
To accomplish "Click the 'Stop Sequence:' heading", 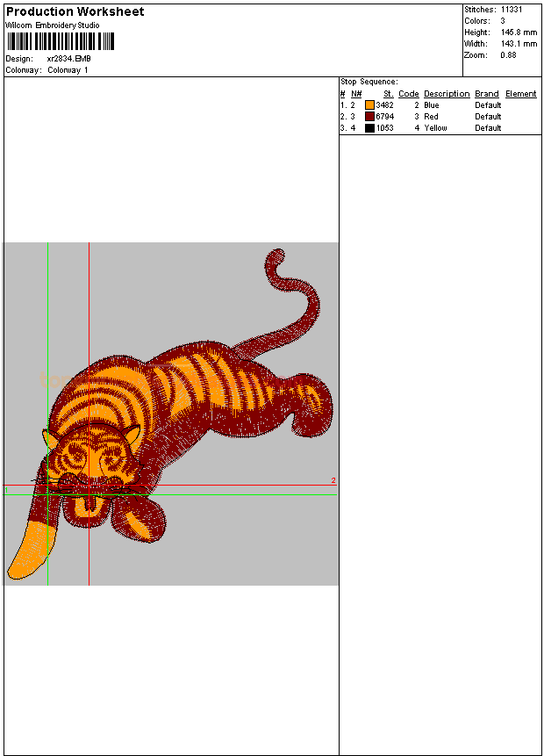I will click(369, 82).
